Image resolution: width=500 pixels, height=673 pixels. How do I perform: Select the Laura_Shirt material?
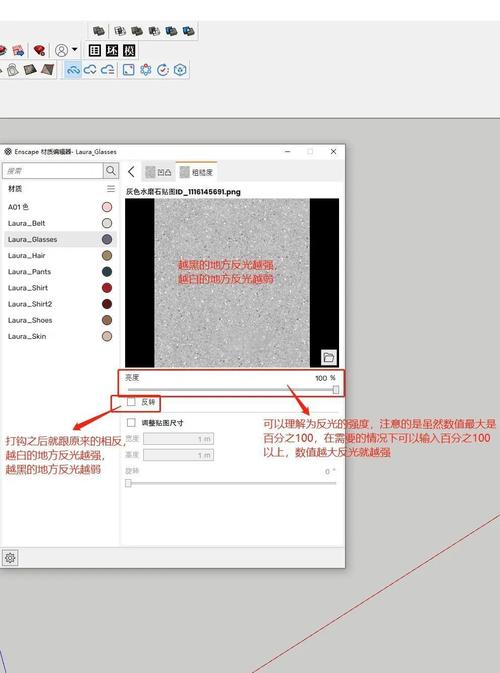click(x=60, y=288)
